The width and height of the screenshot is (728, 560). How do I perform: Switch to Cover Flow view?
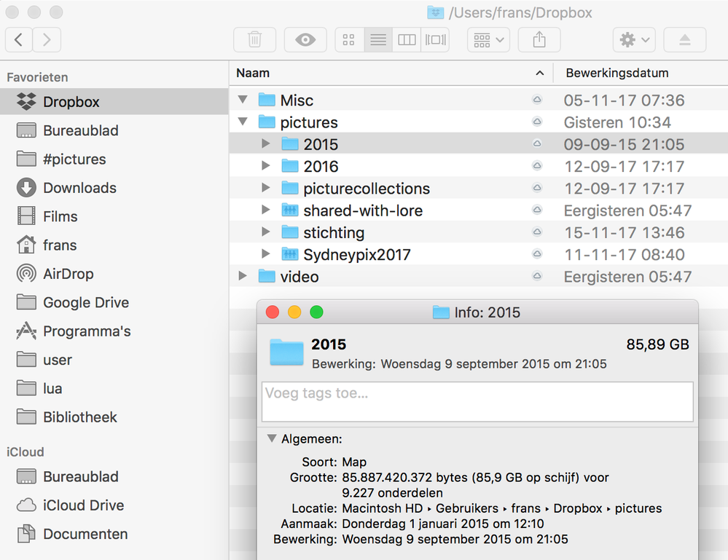coord(435,40)
